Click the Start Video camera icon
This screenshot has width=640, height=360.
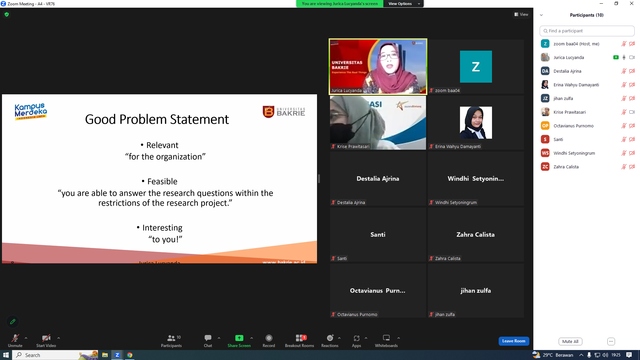[x=46, y=338]
